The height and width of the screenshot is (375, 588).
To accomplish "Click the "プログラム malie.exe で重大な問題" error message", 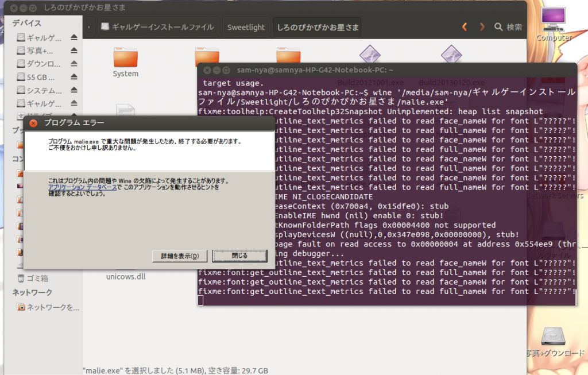I will pos(145,144).
